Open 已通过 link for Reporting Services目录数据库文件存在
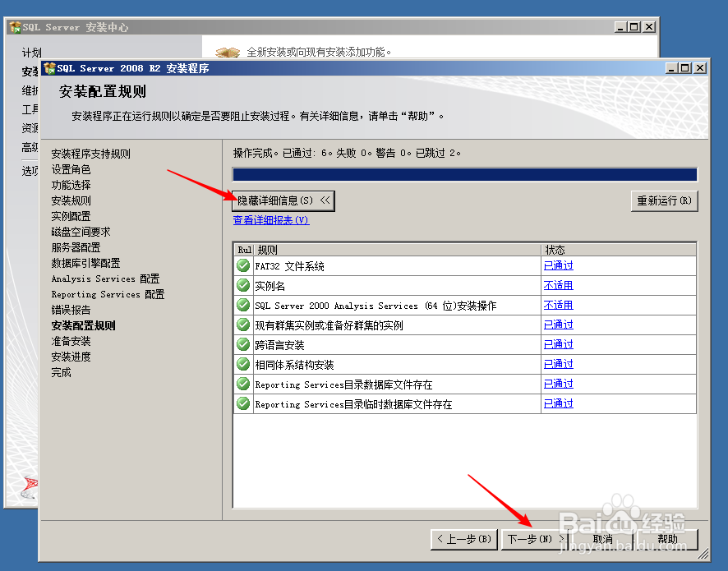The image size is (728, 571). coord(559,384)
